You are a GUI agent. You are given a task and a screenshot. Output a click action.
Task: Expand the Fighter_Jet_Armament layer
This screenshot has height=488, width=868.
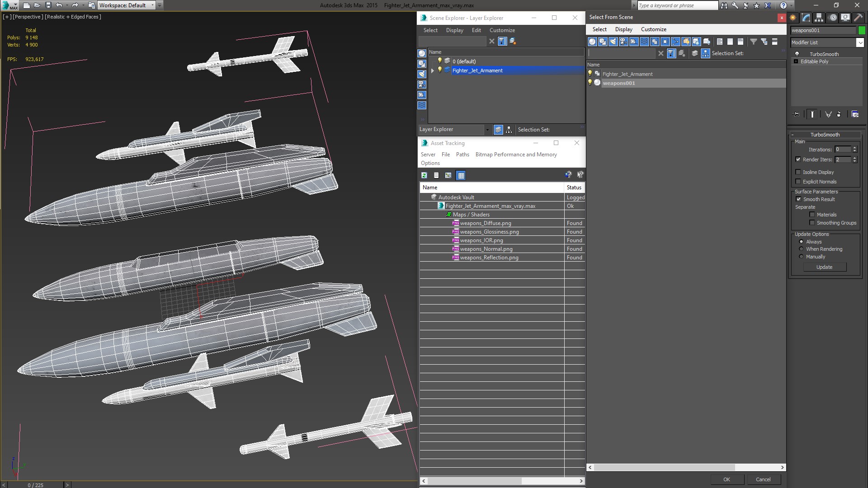pos(433,70)
